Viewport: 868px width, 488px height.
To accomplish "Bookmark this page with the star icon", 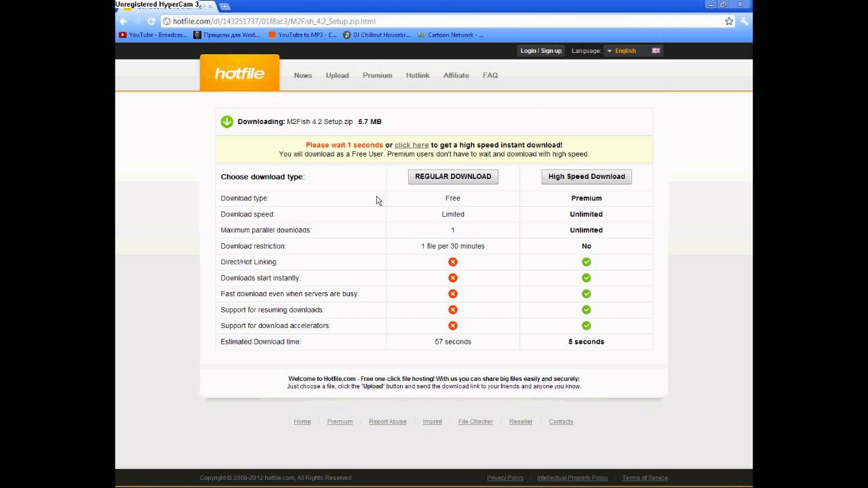I will [x=729, y=21].
